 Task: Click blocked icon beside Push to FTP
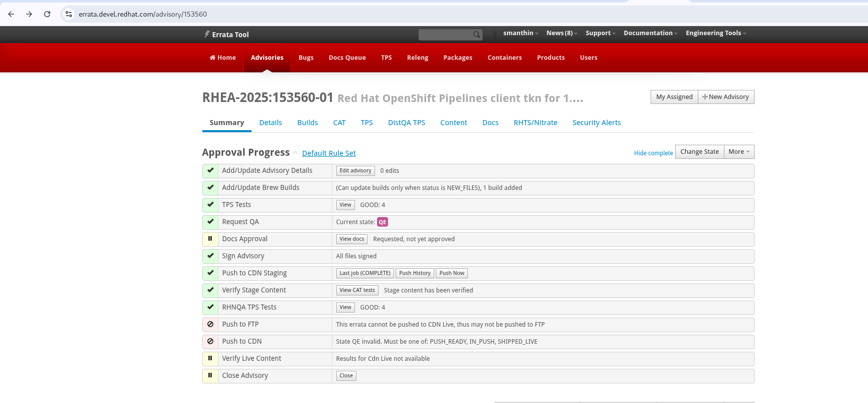tap(210, 324)
